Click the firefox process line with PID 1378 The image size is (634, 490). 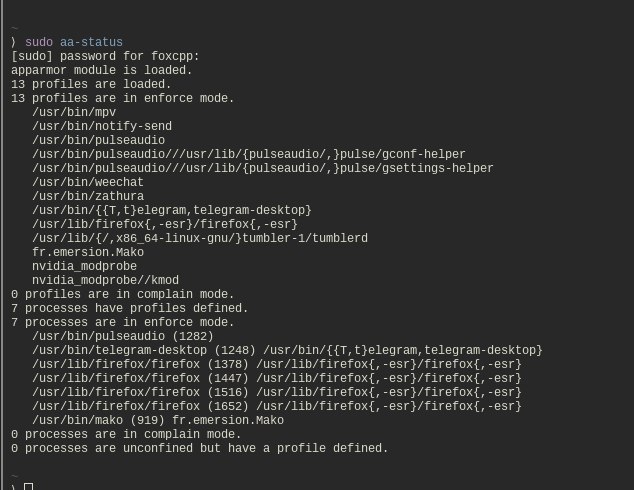[277, 364]
